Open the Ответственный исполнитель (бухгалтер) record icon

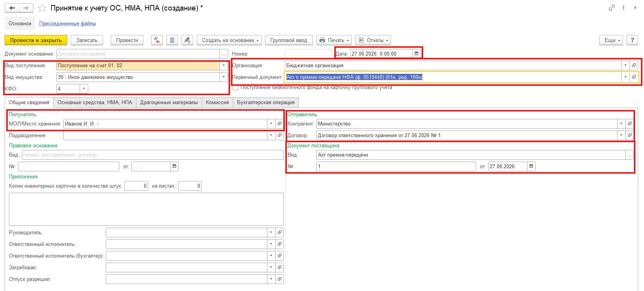pos(279,256)
